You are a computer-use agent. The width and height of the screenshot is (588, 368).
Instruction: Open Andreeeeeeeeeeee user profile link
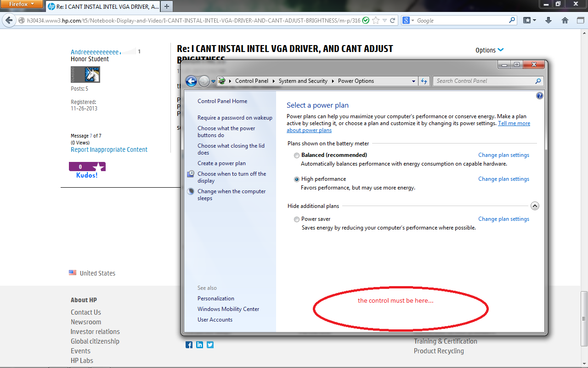pyautogui.click(x=95, y=52)
